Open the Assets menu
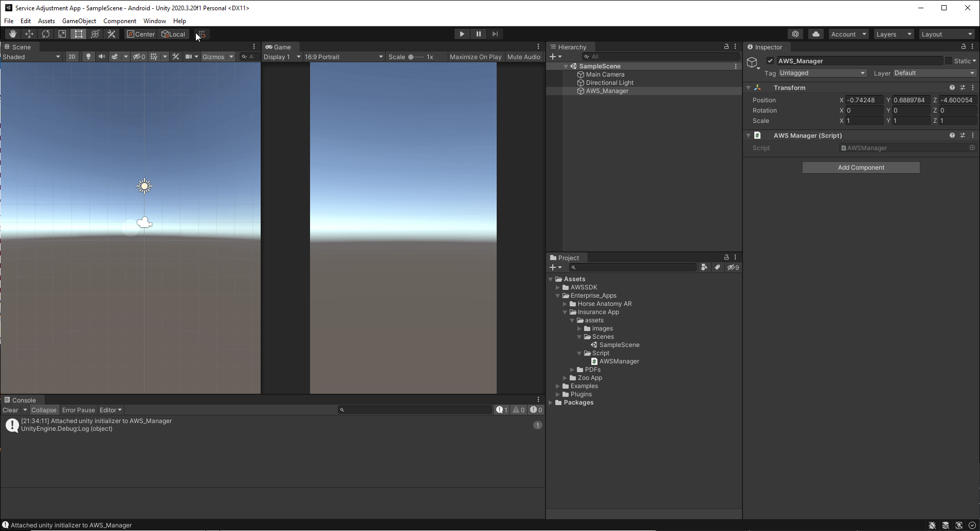980x531 pixels. [x=46, y=21]
